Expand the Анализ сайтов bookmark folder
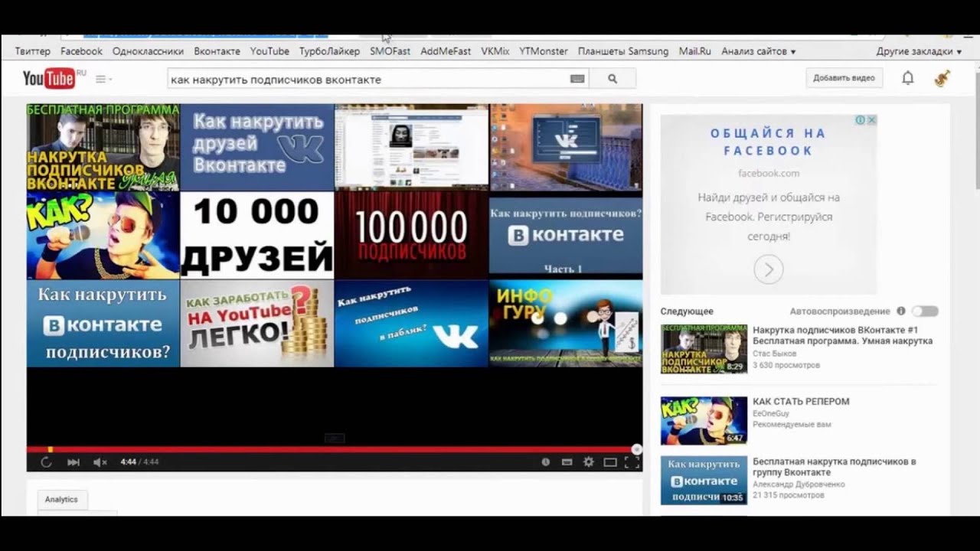Image resolution: width=980 pixels, height=551 pixels. tap(758, 51)
